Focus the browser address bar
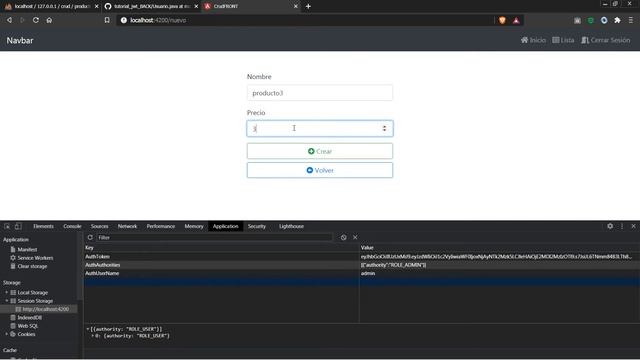 [306, 20]
